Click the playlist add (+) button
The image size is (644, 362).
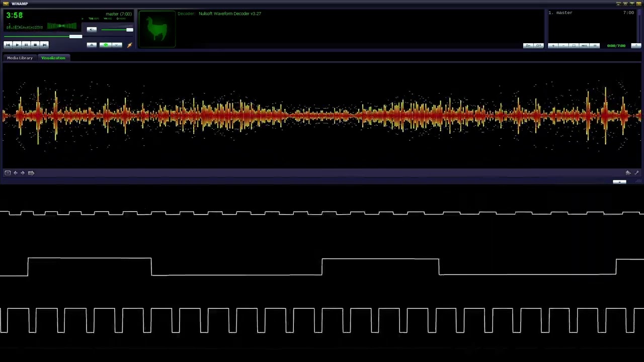[553, 46]
